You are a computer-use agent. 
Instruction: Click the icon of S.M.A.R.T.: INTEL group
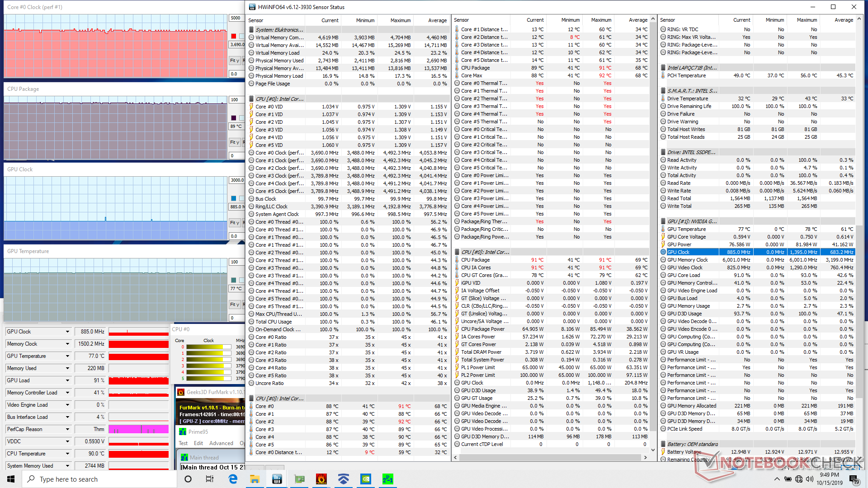(663, 91)
